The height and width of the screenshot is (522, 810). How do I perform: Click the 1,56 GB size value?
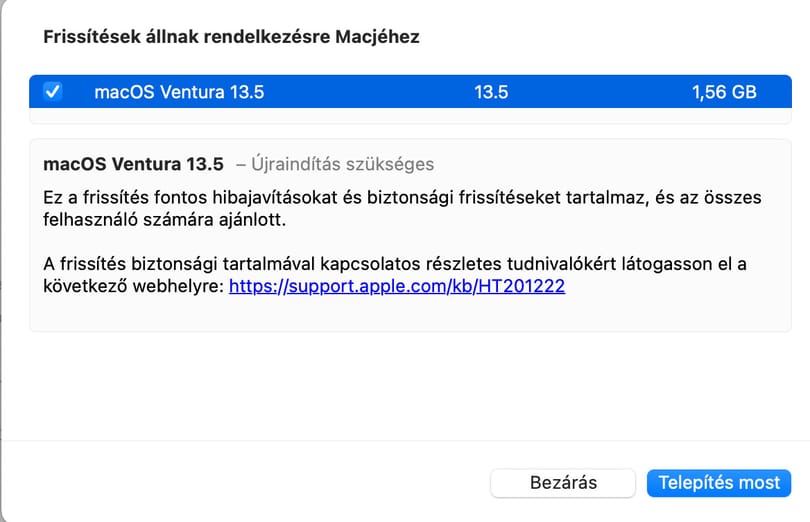(724, 92)
